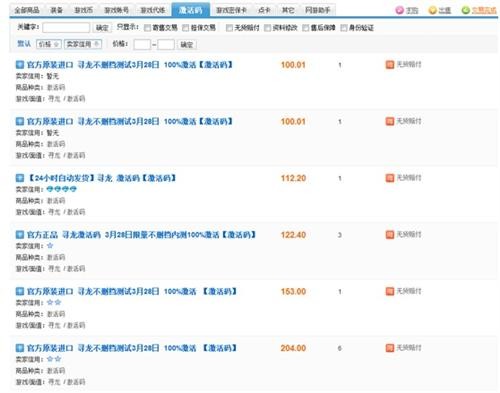This screenshot has width=500, height=393.
Task: Click blue item icon of 官方正品 listing
Action: (20, 235)
